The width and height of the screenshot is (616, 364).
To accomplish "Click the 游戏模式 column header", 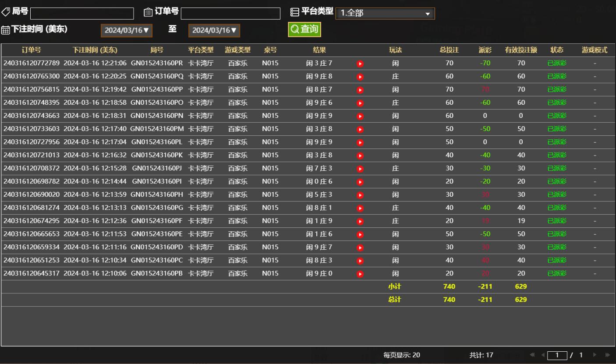I will 595,50.
